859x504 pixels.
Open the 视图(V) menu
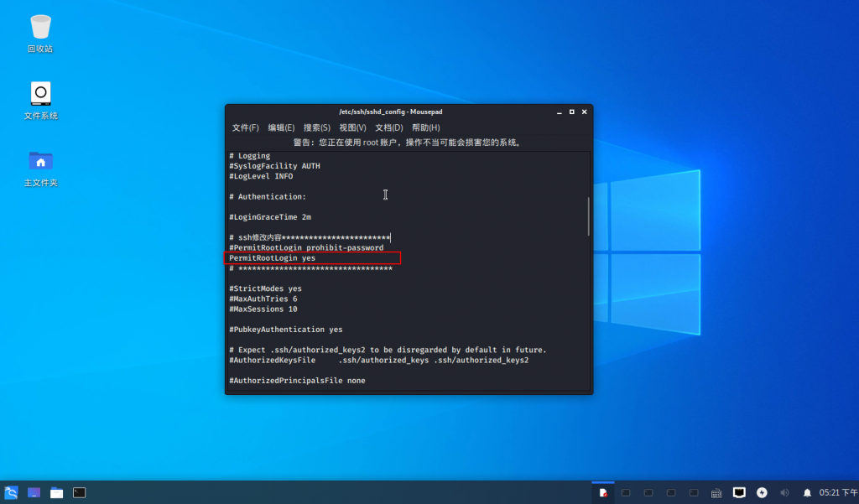[352, 127]
